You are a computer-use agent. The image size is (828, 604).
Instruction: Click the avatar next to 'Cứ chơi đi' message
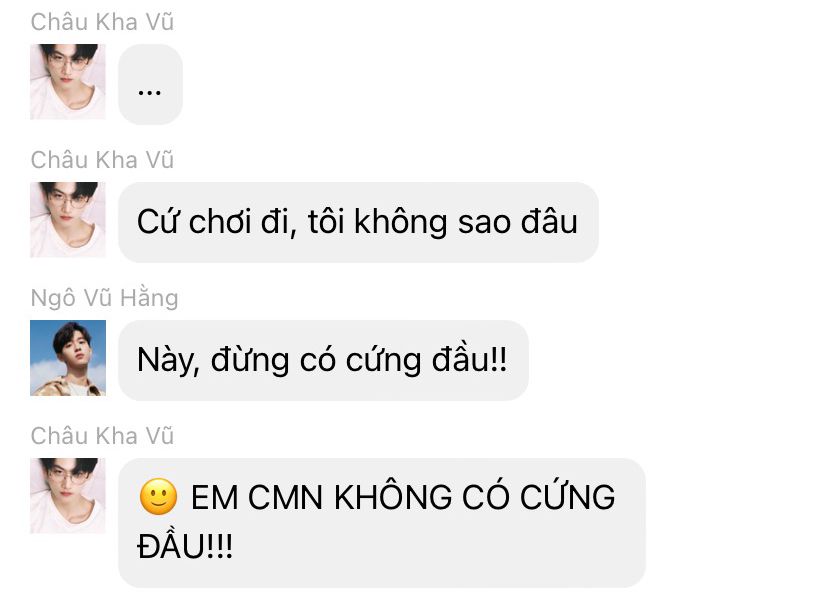tap(68, 220)
